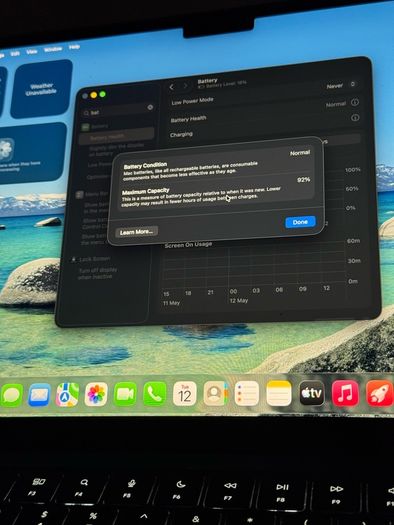
Task: Minimize window with yellow button
Action: [94, 95]
